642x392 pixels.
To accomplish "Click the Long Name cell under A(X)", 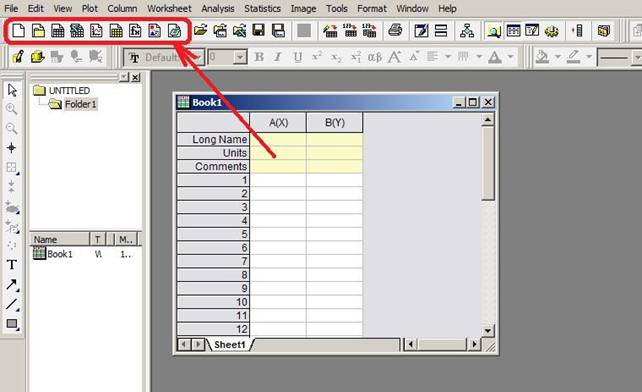I will pos(278,139).
